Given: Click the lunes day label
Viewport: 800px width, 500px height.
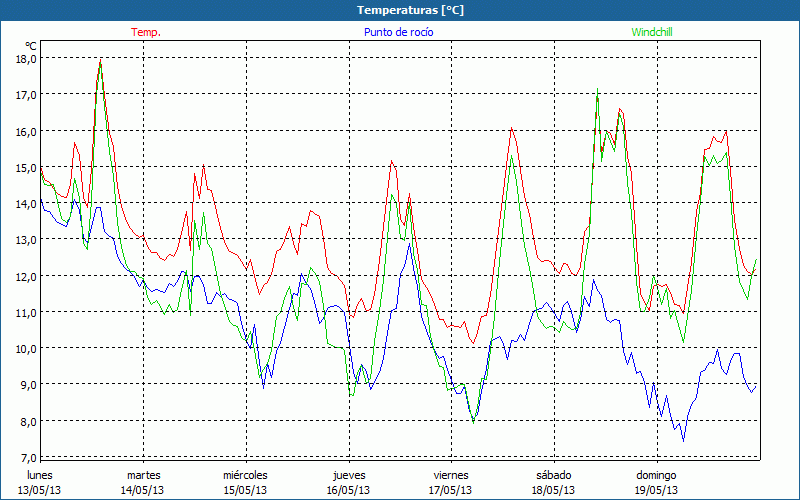Looking at the screenshot, I should 40,475.
